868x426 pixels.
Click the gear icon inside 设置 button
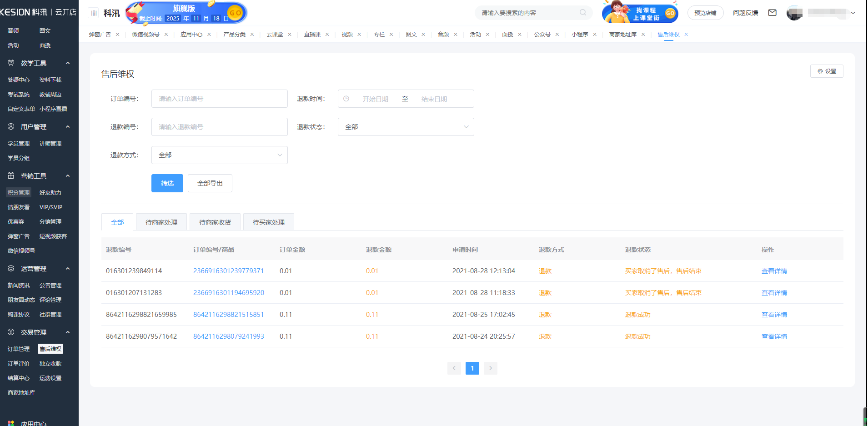820,71
